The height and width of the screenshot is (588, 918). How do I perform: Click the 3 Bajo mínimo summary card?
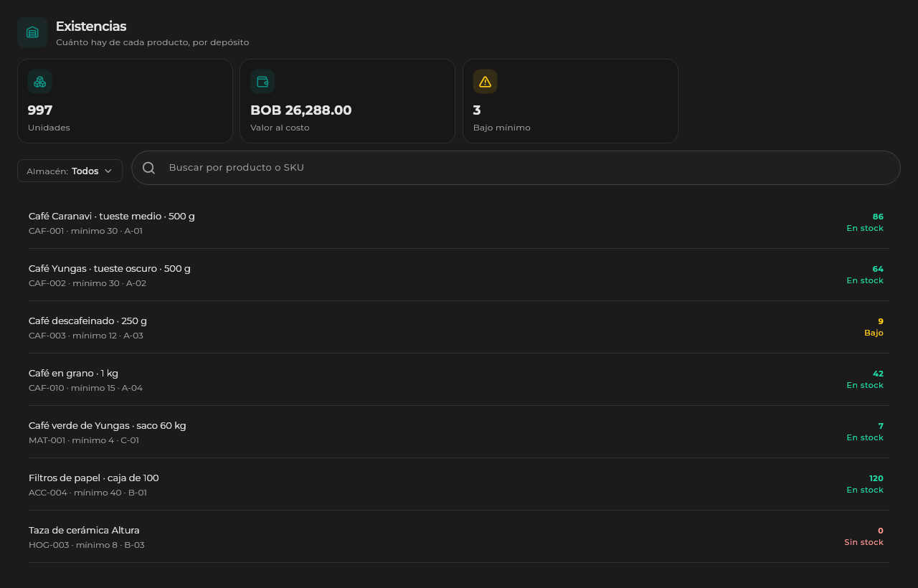(570, 101)
